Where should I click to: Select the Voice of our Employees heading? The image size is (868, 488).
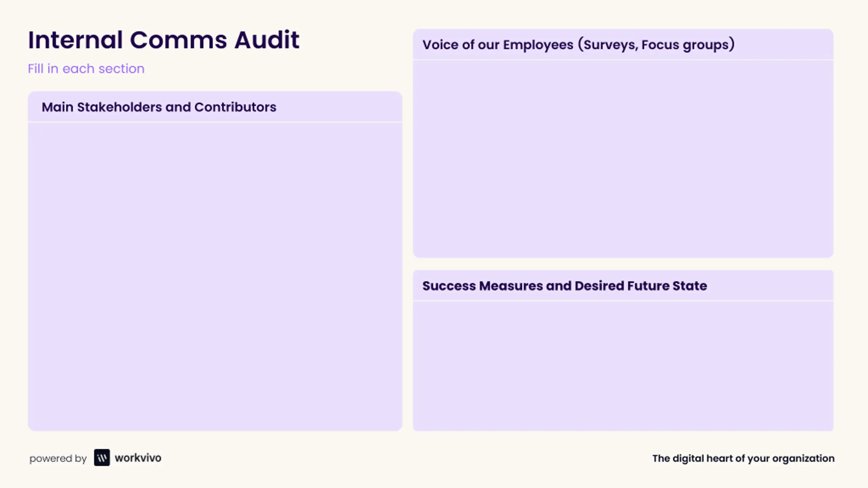pos(578,45)
